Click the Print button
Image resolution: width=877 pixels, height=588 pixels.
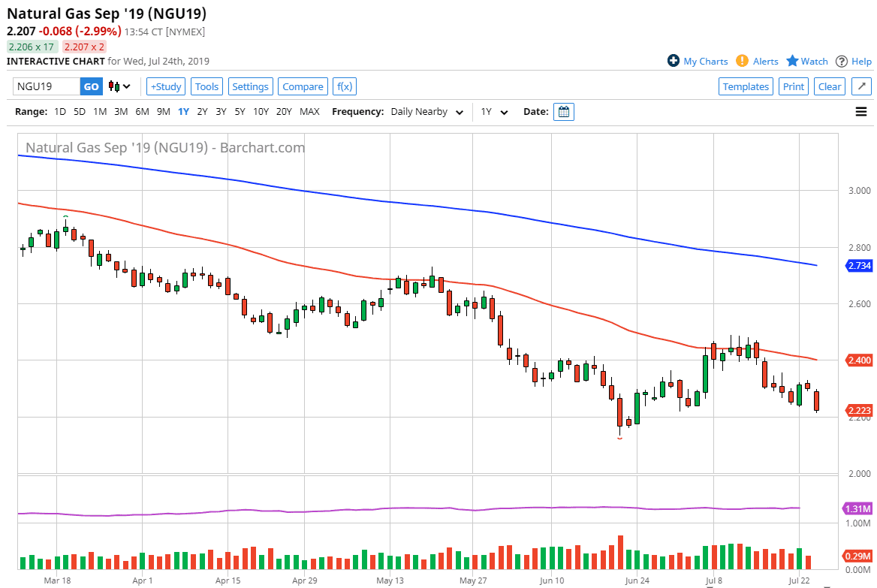pos(794,86)
